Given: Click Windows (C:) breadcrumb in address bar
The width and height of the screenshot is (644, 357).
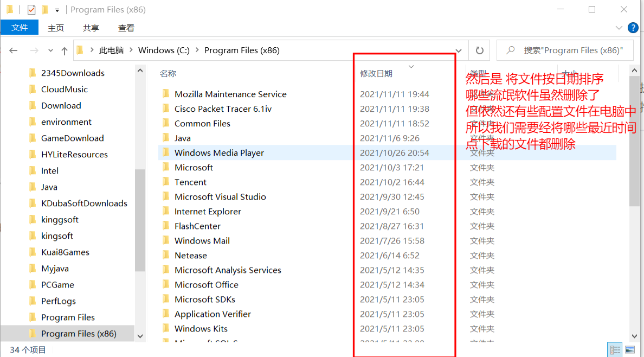Looking at the screenshot, I should click(x=164, y=50).
